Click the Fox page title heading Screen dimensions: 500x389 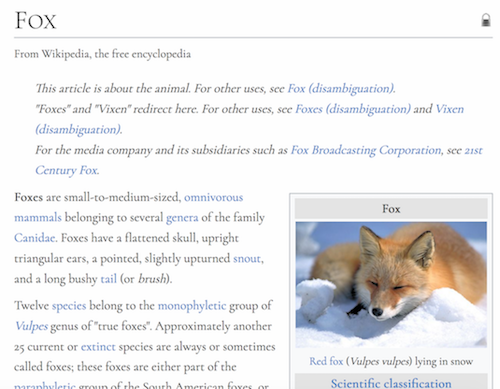click(35, 21)
